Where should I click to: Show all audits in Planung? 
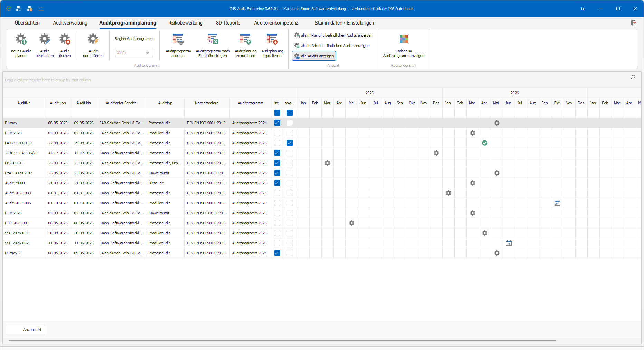[x=333, y=35]
